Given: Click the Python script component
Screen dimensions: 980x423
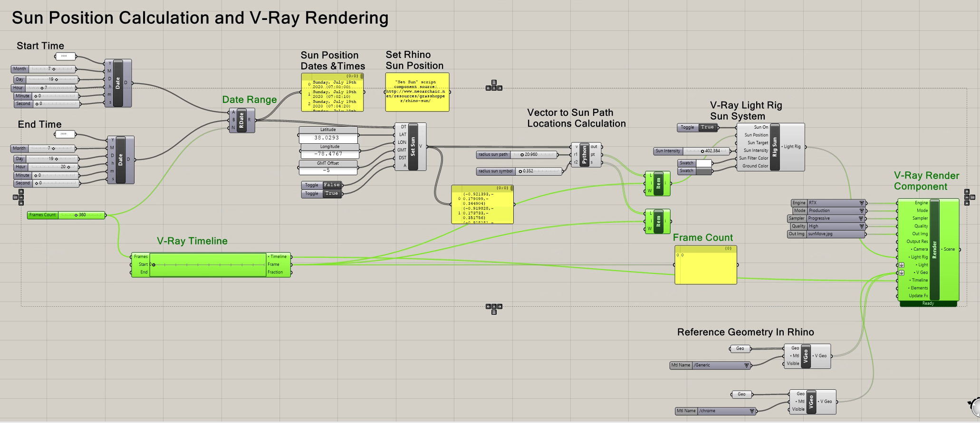Looking at the screenshot, I should click(x=584, y=155).
